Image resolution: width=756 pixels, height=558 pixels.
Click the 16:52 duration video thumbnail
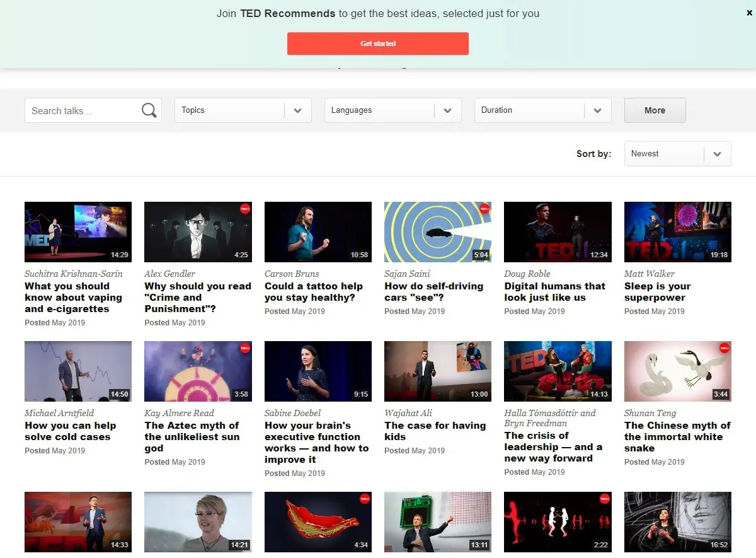tap(678, 523)
